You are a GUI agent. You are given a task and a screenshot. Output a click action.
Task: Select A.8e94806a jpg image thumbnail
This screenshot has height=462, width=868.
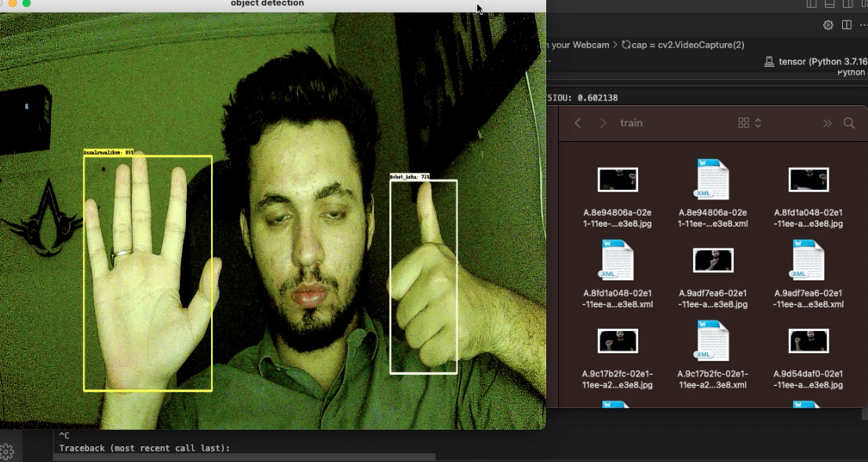[x=618, y=180]
